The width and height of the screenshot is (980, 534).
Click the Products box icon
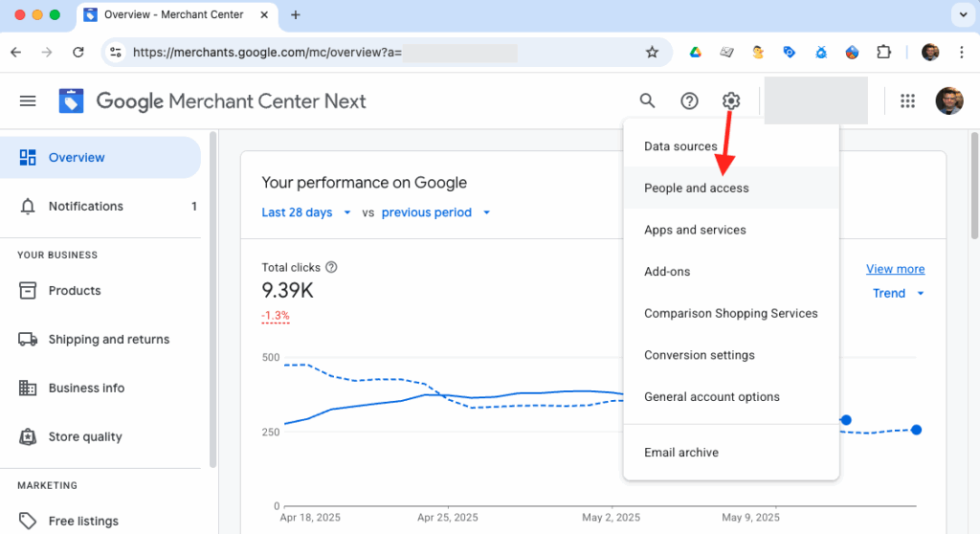click(x=28, y=290)
